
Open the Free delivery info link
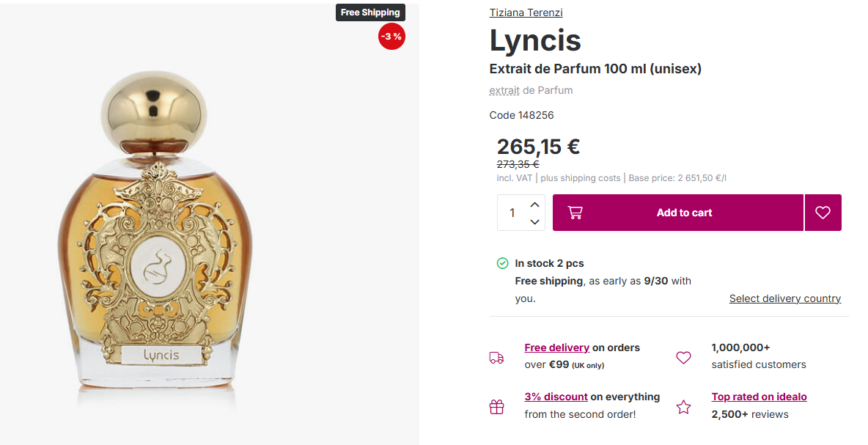(557, 347)
